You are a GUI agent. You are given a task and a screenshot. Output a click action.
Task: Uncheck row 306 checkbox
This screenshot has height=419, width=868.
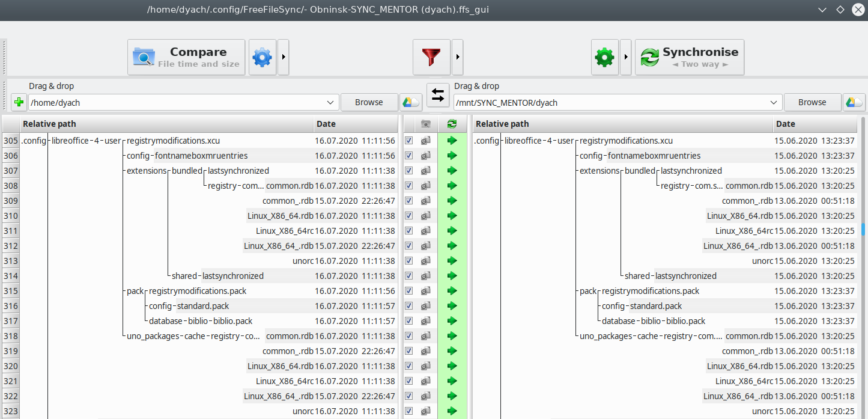tap(409, 156)
